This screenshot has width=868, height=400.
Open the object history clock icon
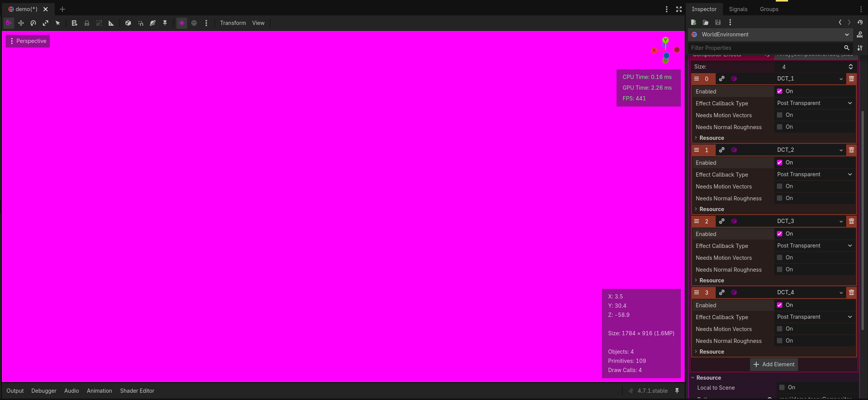point(860,22)
